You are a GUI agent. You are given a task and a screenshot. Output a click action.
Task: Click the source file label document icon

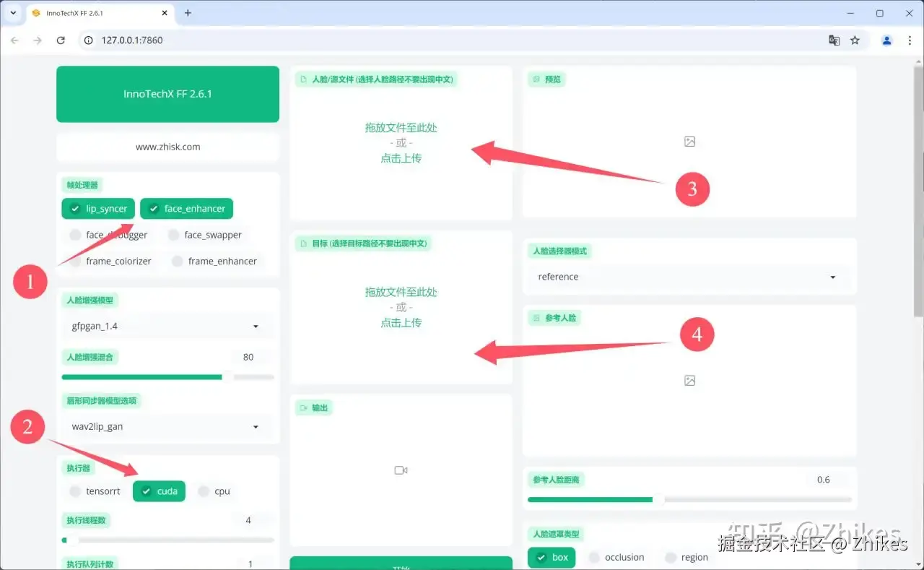[303, 79]
